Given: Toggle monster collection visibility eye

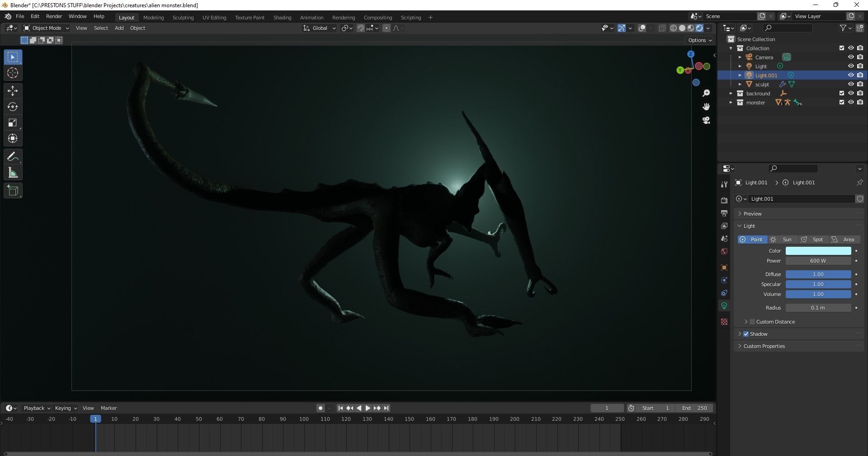Looking at the screenshot, I should click(x=851, y=102).
